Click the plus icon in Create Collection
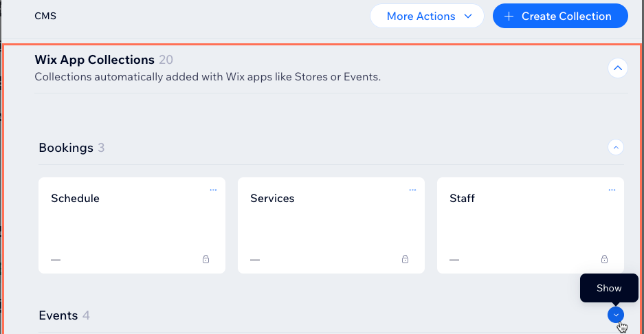 click(509, 16)
